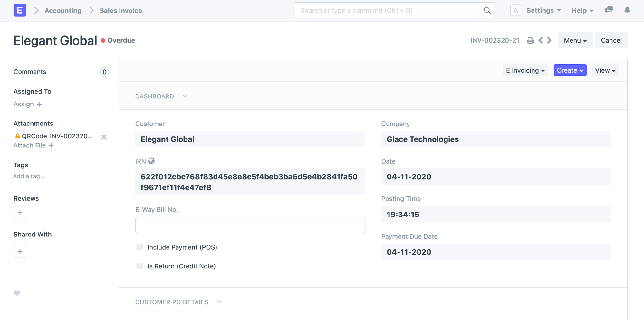Click the Posting Time value 19:34:15
Viewport: 644px width, 320px height.
tap(496, 214)
